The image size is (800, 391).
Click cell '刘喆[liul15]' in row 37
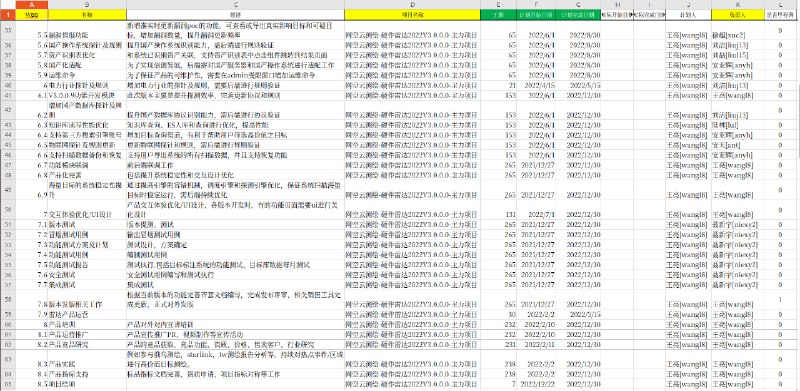point(738,56)
